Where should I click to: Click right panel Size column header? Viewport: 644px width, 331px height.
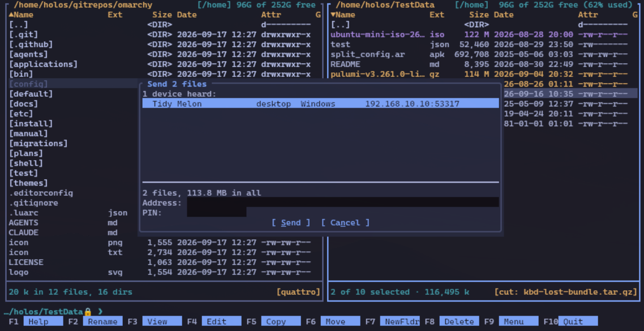(x=479, y=15)
